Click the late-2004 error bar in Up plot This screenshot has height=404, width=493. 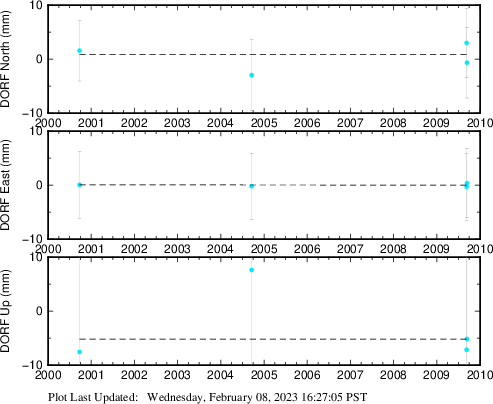pos(252,312)
